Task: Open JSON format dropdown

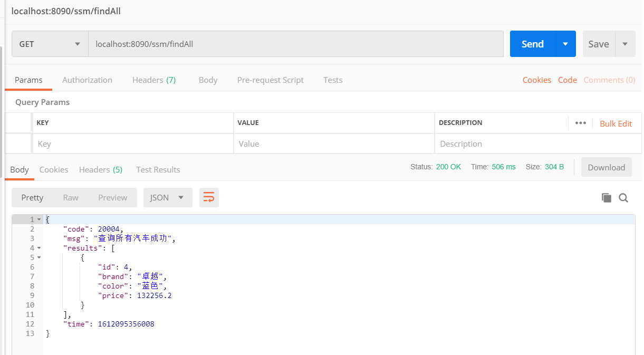Action: point(168,197)
